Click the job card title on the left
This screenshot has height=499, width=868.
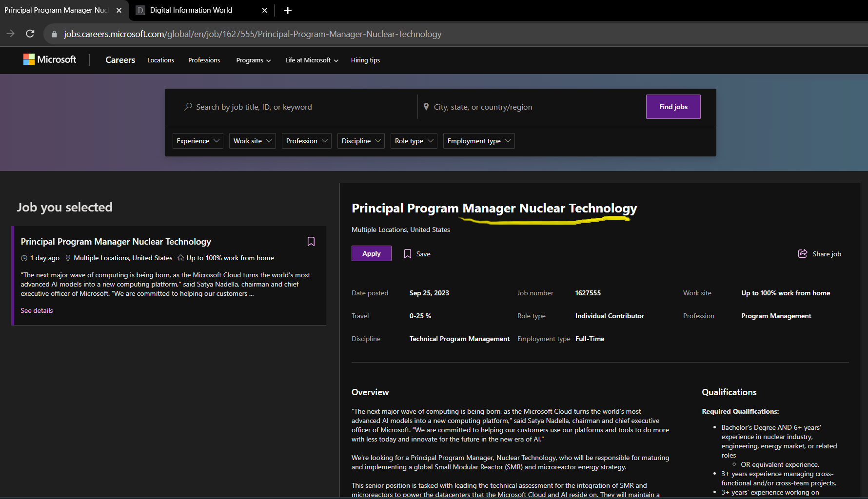(116, 242)
